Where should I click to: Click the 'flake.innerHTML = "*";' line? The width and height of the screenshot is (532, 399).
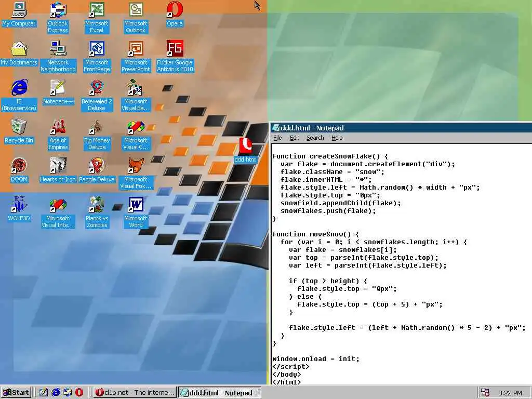point(326,180)
